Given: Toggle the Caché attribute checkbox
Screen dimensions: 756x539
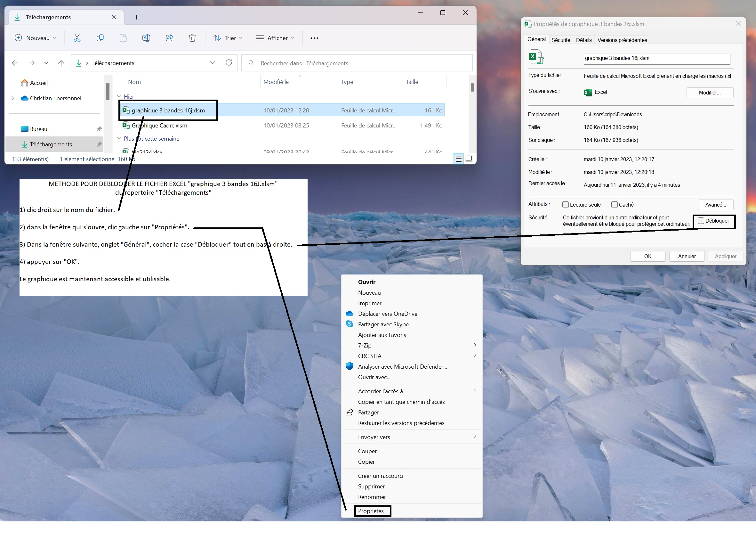Looking at the screenshot, I should pos(614,205).
